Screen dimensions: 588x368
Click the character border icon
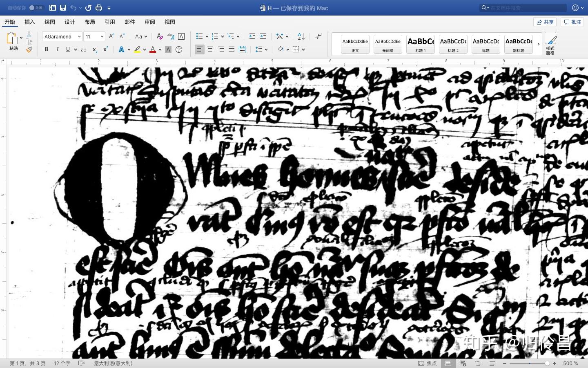[181, 36]
